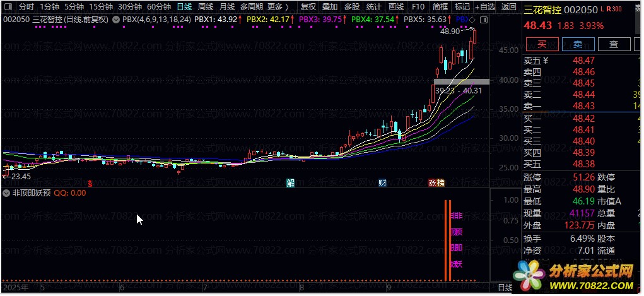
Task: Click the panel layout icon before 分时
Action: point(9,6)
